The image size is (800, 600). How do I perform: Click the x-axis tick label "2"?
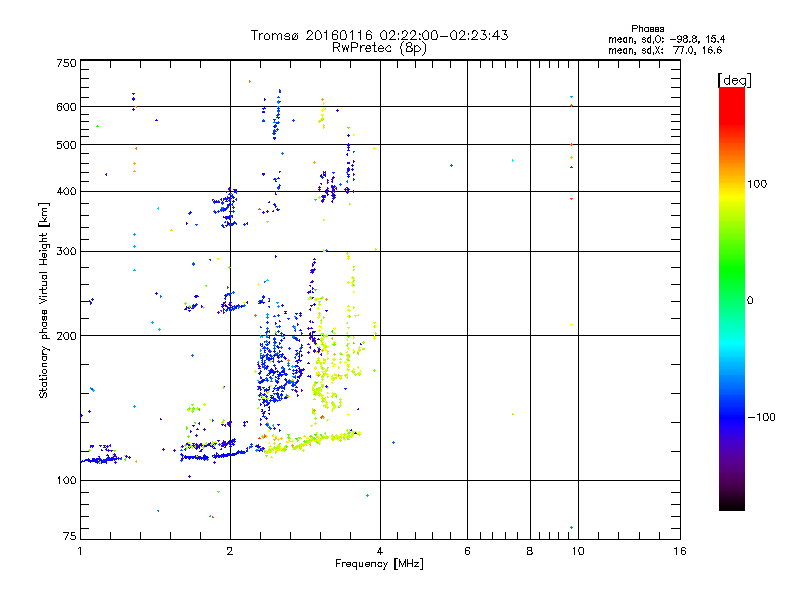[230, 551]
